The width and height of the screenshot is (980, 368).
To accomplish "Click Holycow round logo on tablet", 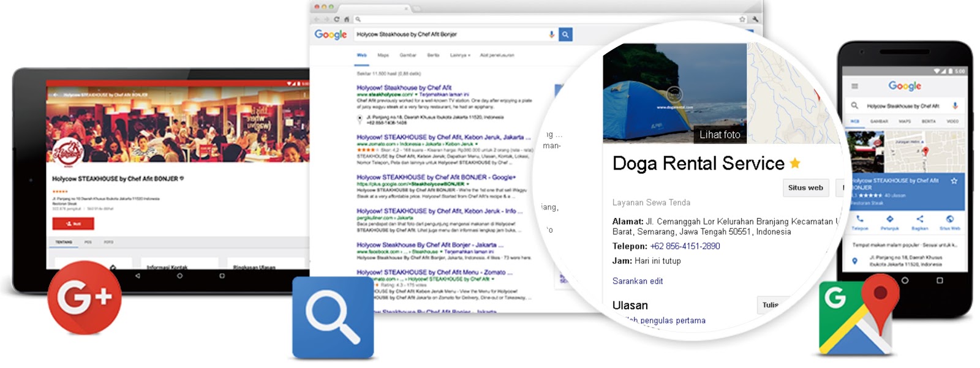I will point(68,153).
